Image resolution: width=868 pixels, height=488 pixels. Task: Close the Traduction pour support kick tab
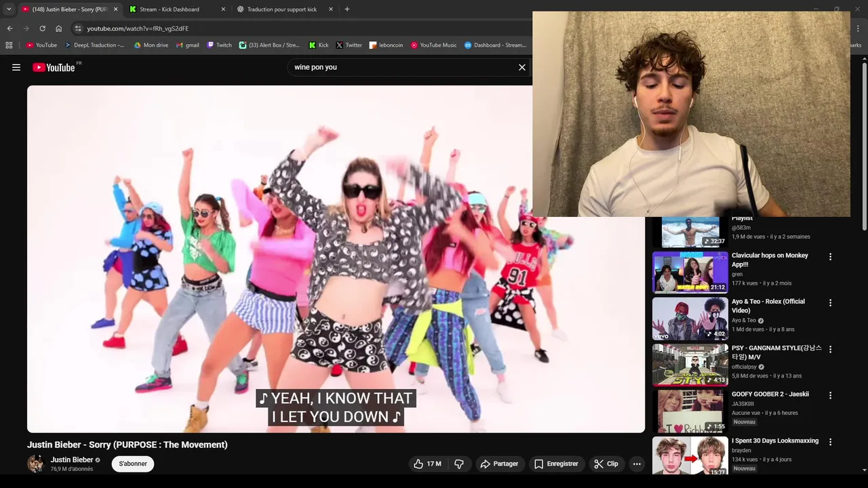(x=331, y=9)
